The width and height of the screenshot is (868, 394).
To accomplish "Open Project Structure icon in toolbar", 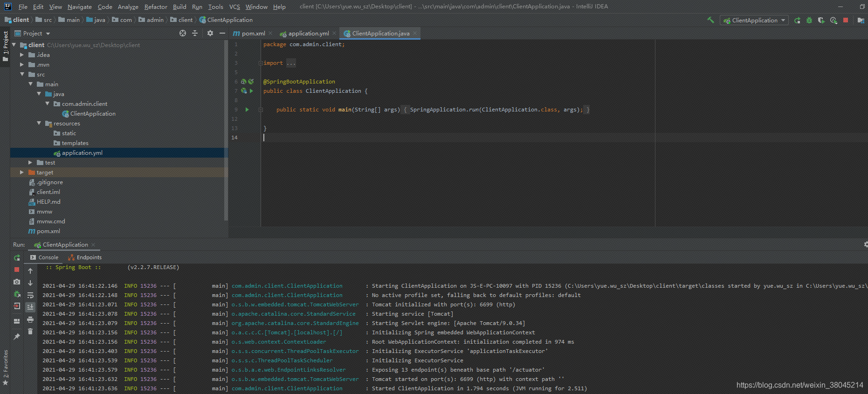I will click(x=861, y=20).
